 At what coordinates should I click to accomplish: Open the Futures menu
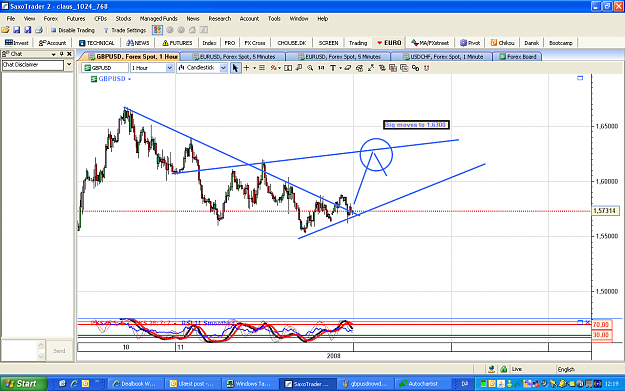(76, 18)
